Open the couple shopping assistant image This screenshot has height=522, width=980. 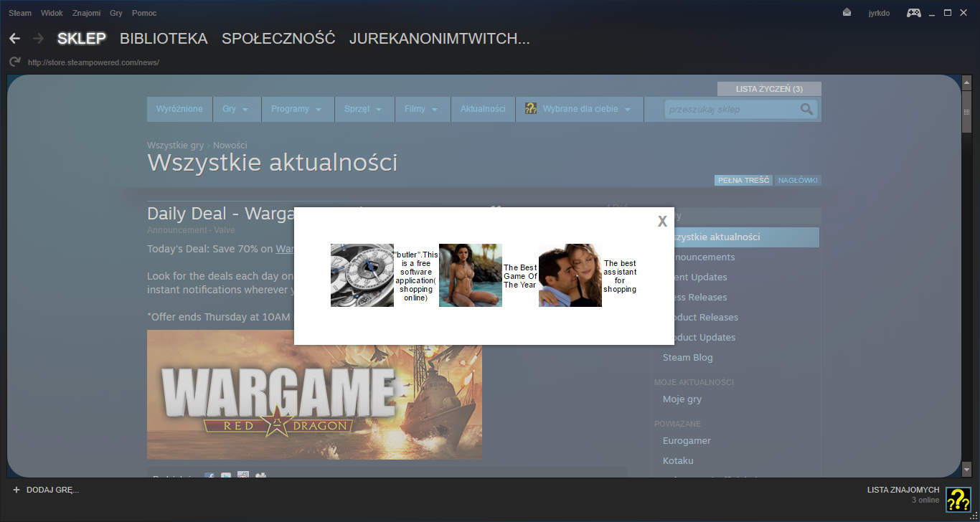click(x=570, y=275)
